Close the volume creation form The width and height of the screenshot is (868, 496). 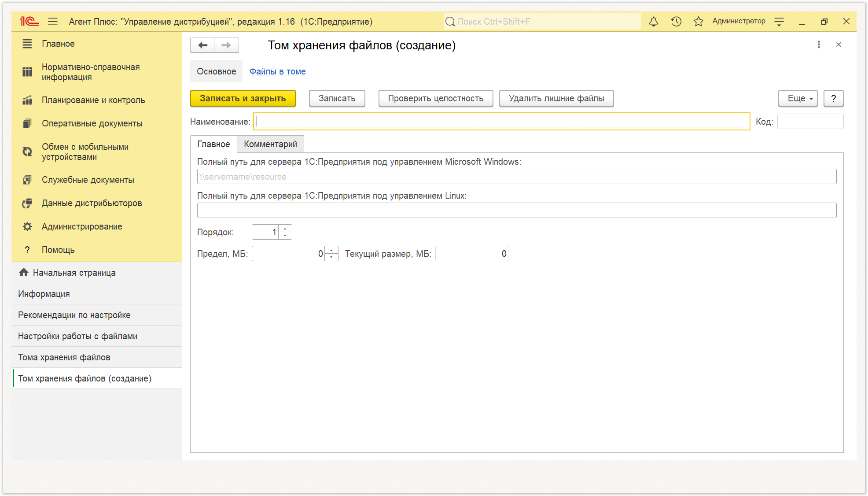point(839,44)
